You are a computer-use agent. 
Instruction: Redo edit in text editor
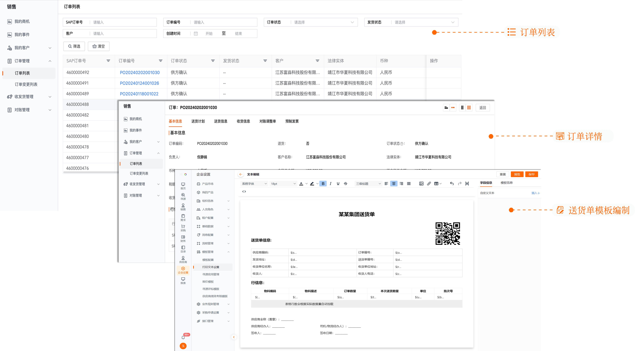459,184
